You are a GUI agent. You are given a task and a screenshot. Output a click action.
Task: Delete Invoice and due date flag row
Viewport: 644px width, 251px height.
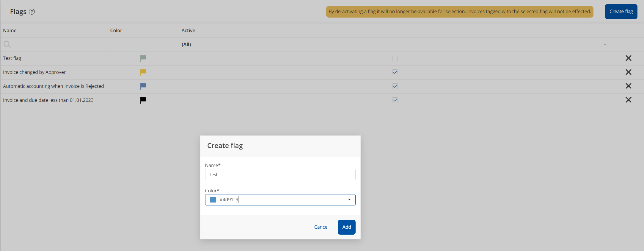click(x=628, y=100)
